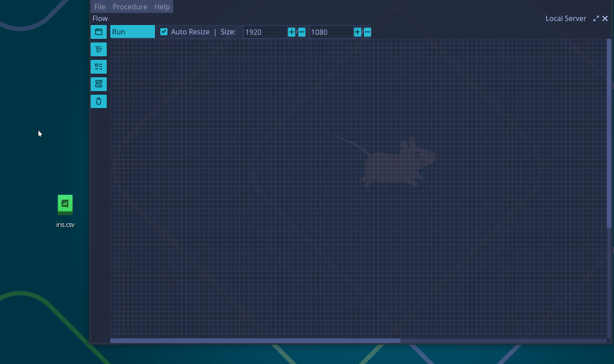Expand the panel with the fullscreen arrows icon
This screenshot has height=364, width=614.
pos(596,19)
